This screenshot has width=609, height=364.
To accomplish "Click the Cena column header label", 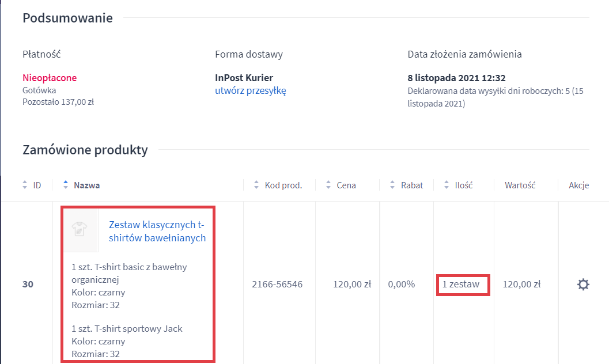I will coord(346,185).
